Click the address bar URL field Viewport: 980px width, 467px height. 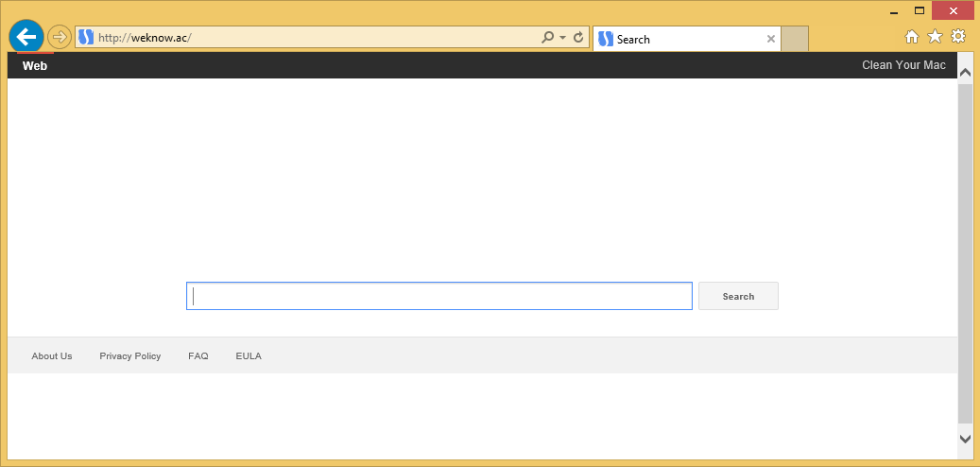click(x=312, y=38)
